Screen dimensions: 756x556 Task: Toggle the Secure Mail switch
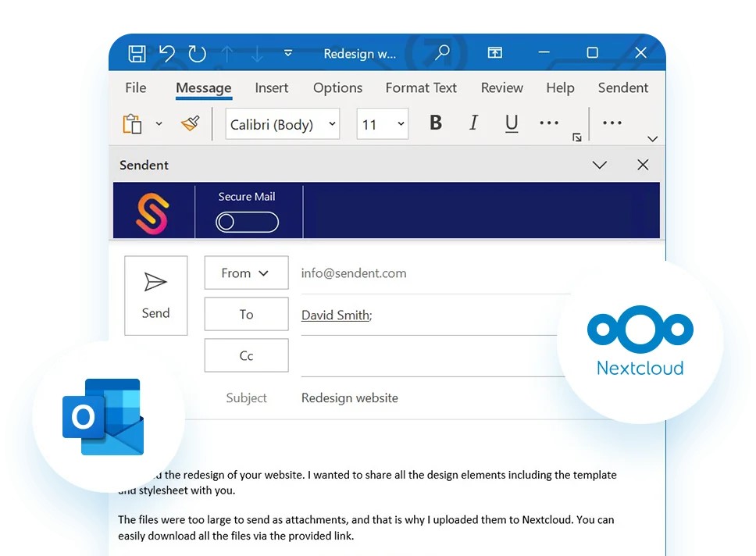coord(247,223)
